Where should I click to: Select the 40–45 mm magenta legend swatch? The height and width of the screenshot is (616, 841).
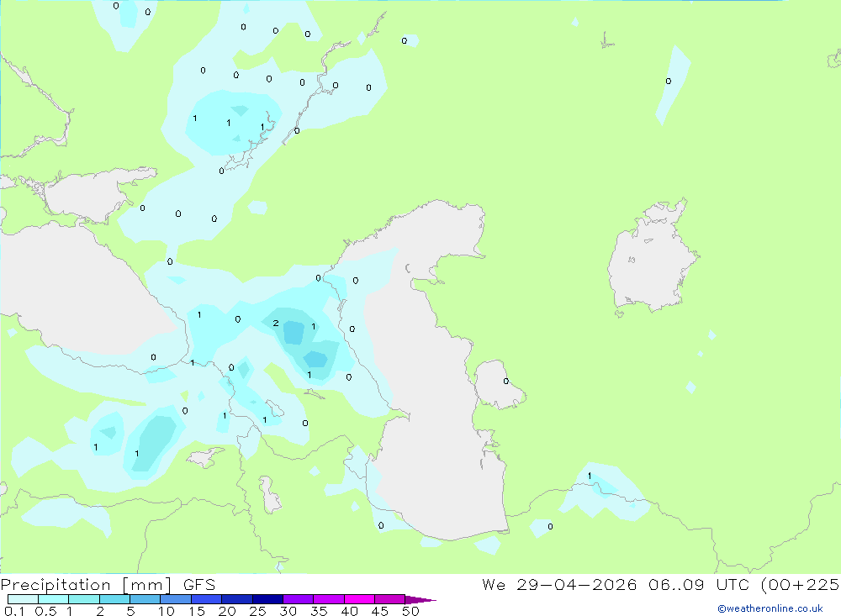point(359,599)
